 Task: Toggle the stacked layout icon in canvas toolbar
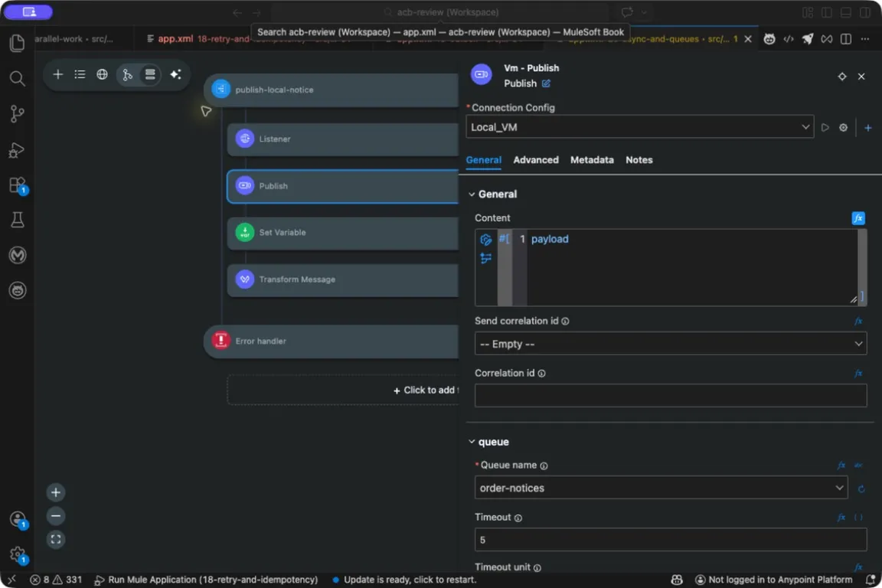point(149,74)
